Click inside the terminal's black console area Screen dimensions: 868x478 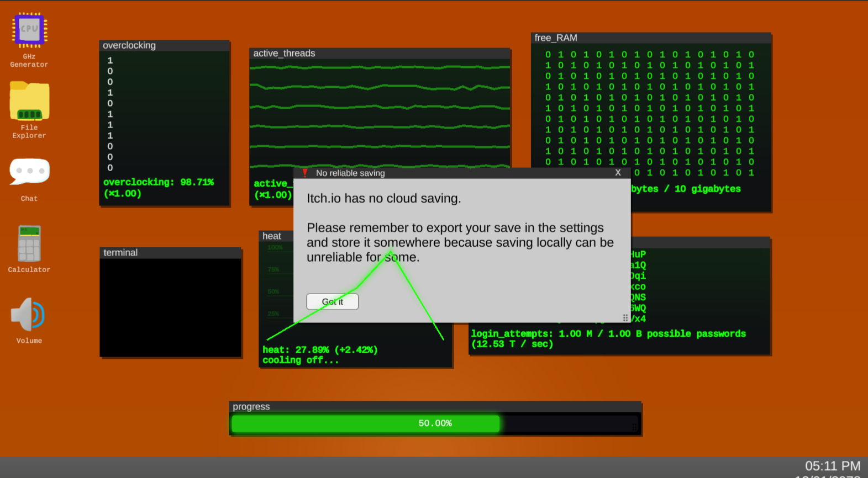171,307
